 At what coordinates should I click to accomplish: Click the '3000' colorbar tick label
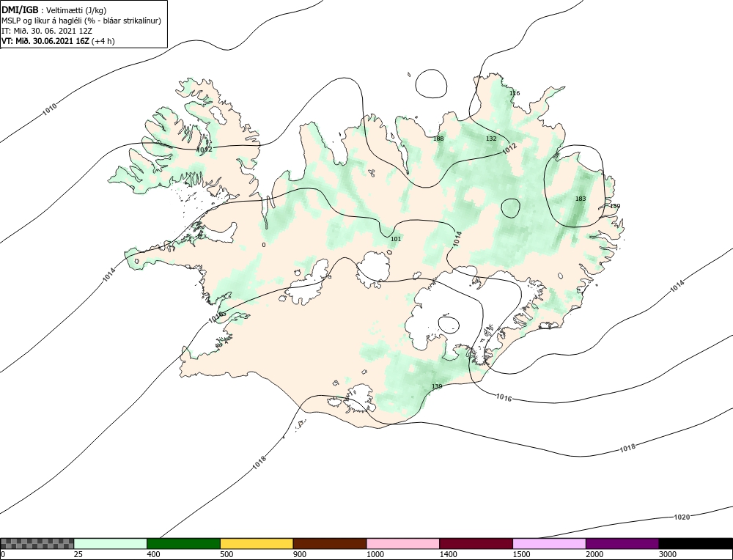click(667, 554)
